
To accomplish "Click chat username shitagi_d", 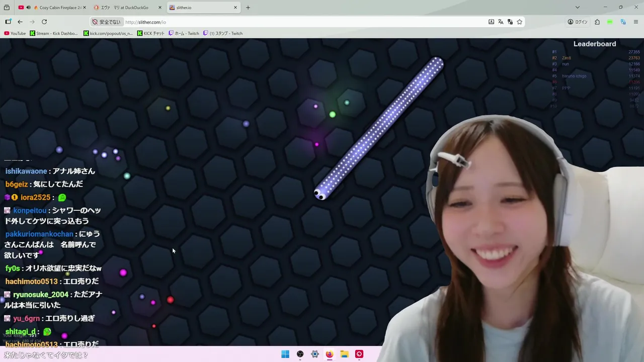I will pos(21,331).
